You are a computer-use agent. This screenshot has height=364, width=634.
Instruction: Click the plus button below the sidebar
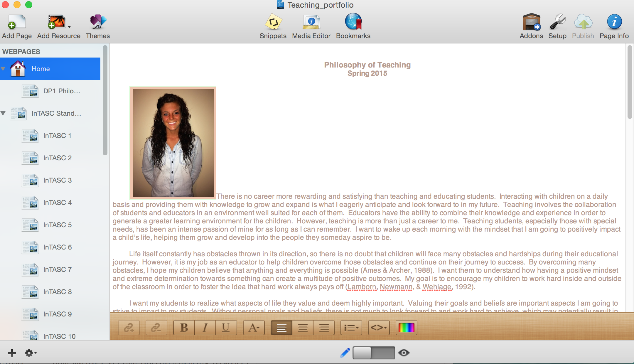click(12, 353)
